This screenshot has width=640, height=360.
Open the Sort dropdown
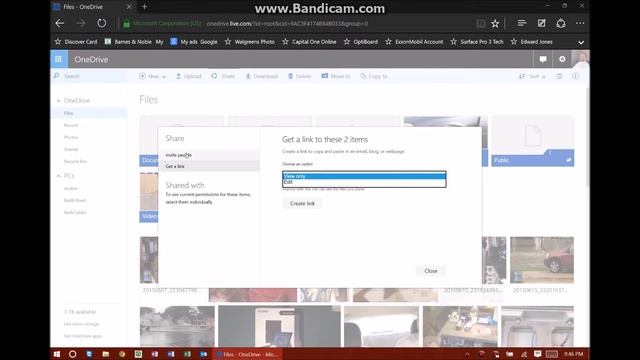point(532,76)
